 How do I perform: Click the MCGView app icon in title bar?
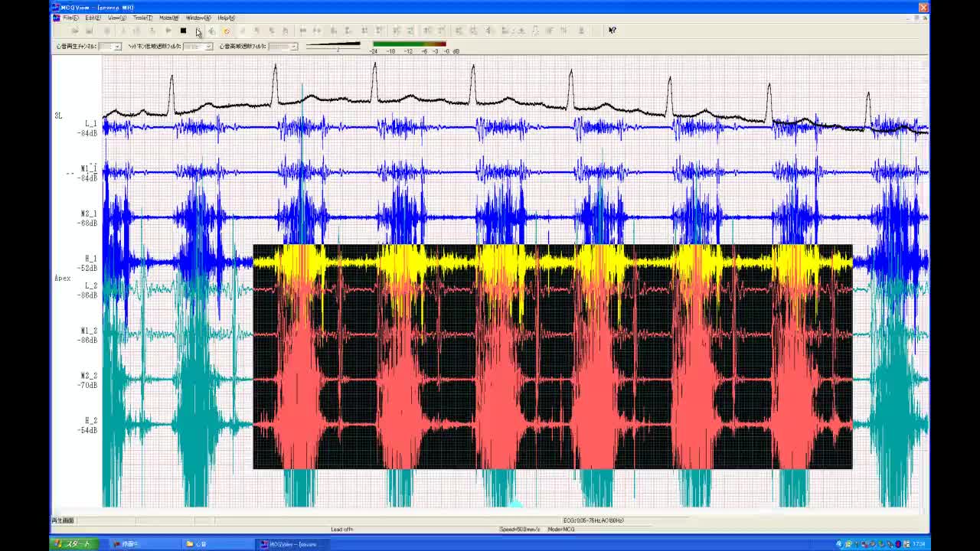(56, 7)
